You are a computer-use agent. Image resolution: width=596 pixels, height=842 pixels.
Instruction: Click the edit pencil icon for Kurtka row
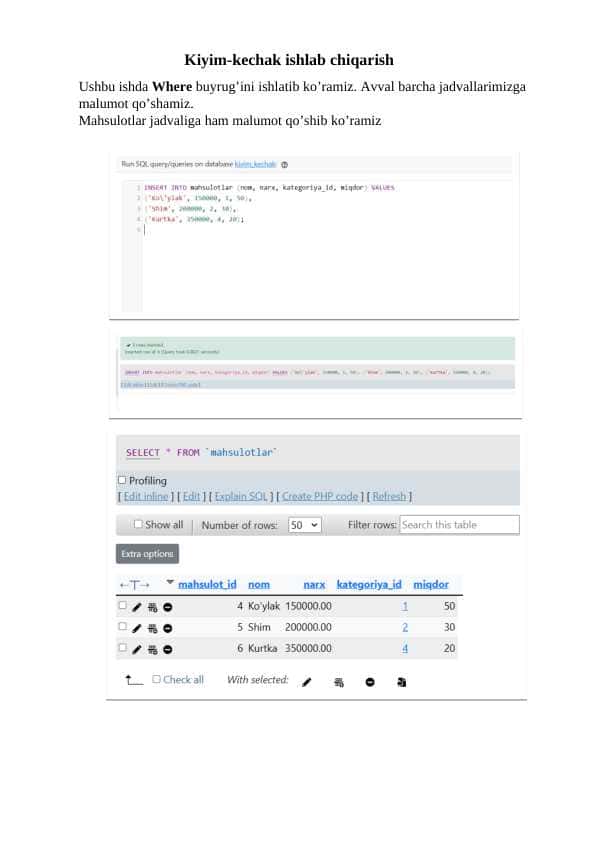(x=137, y=649)
